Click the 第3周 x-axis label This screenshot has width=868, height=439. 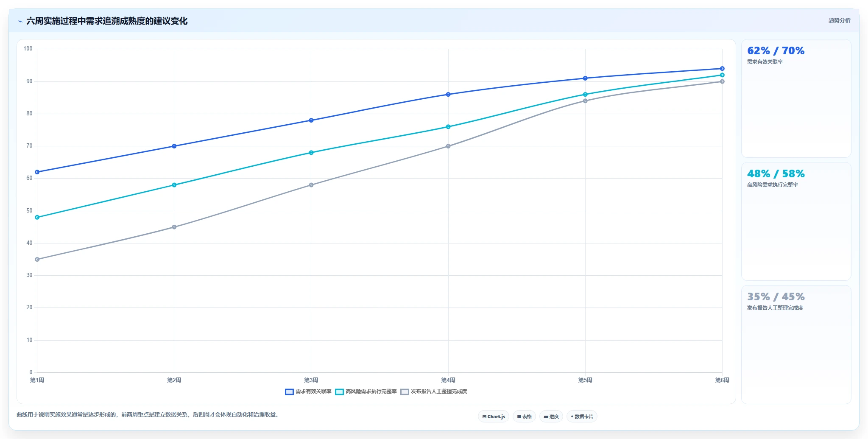(x=311, y=380)
